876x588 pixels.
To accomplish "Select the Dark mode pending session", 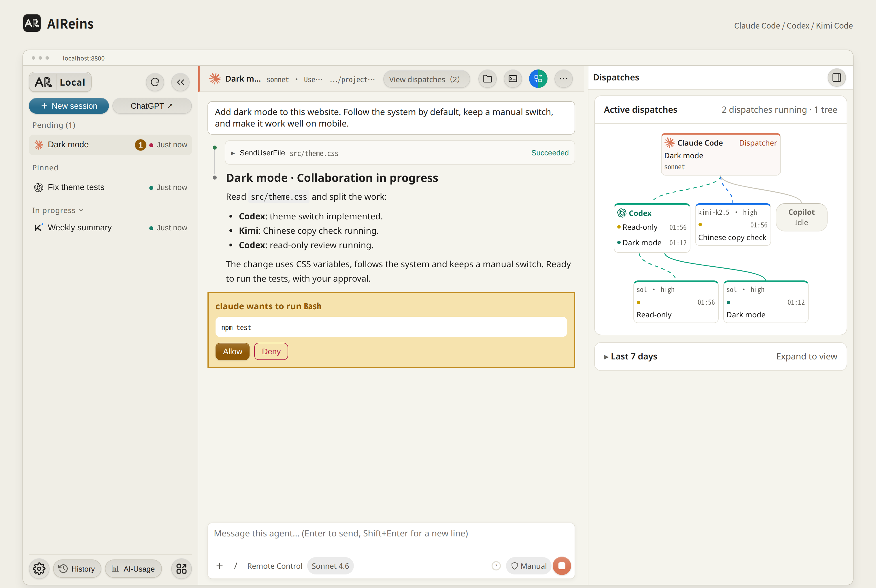I will 110,145.
